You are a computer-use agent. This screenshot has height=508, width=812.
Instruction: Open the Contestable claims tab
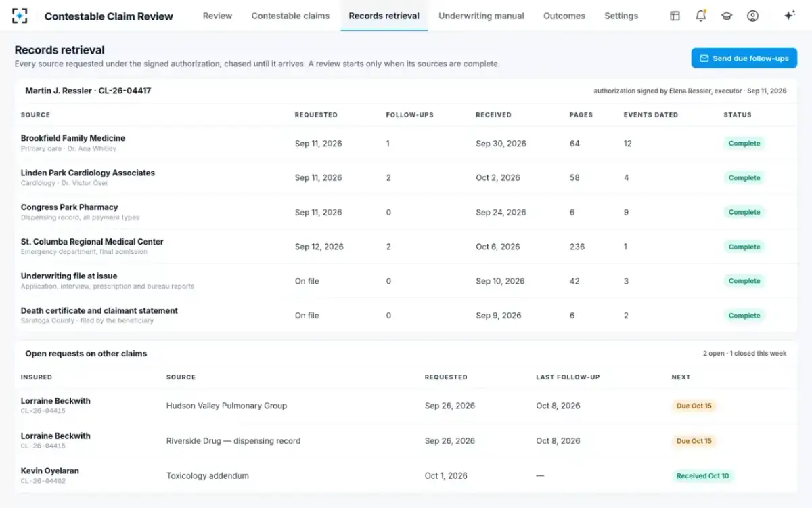[290, 16]
